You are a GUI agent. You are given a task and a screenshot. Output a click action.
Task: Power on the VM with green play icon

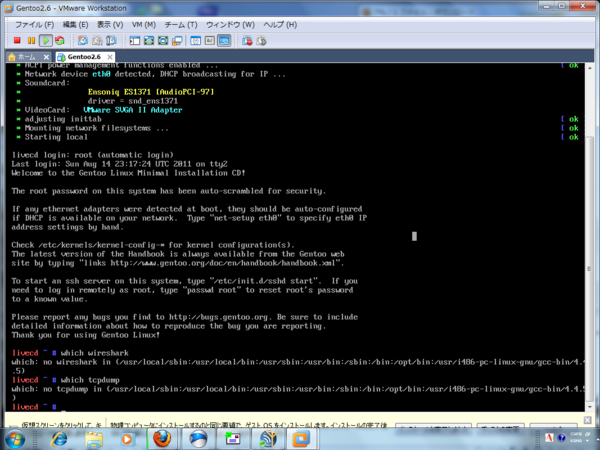46,41
